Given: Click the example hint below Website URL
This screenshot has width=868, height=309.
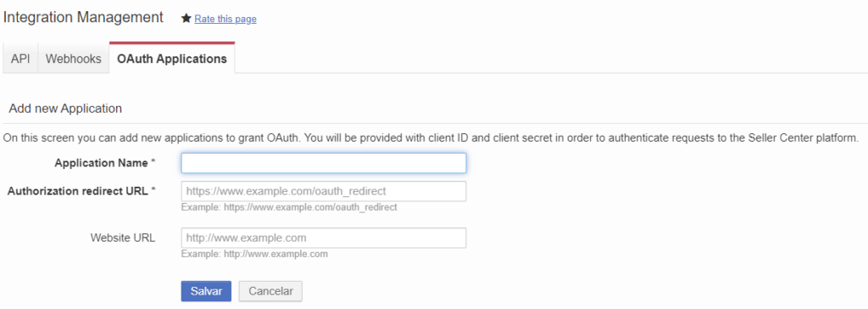Looking at the screenshot, I should [254, 254].
